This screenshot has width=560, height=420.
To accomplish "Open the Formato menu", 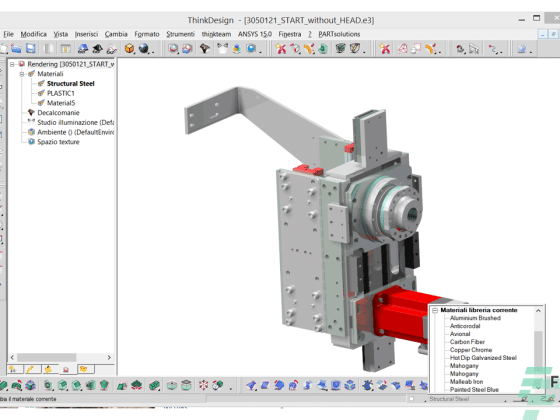I will click(147, 34).
